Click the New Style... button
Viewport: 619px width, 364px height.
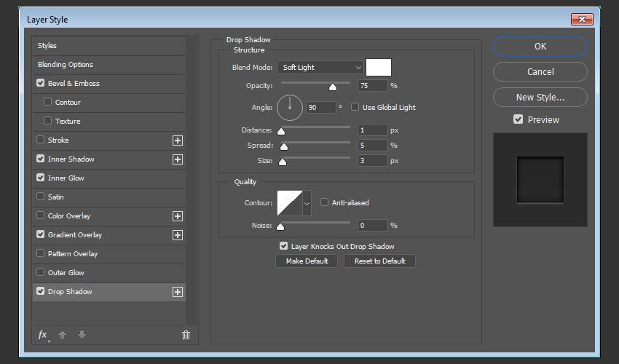(540, 97)
